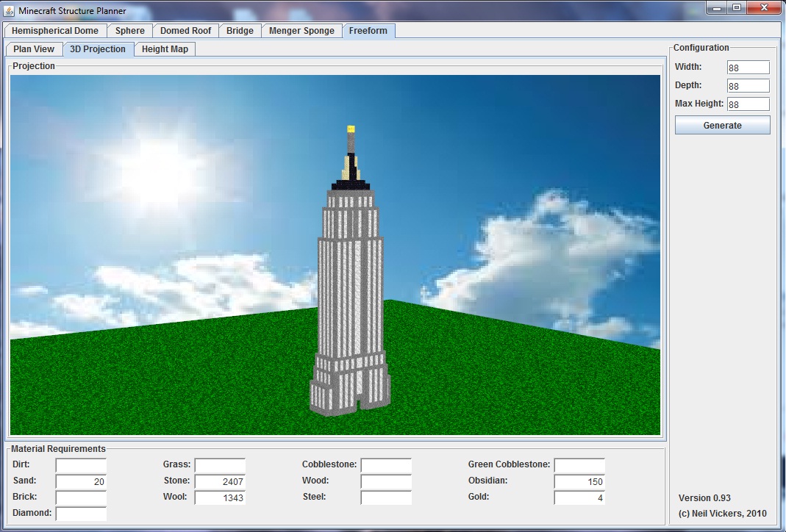Viewport: 786px width, 532px height.
Task: Switch to Plan View sub-tab
Action: [34, 49]
